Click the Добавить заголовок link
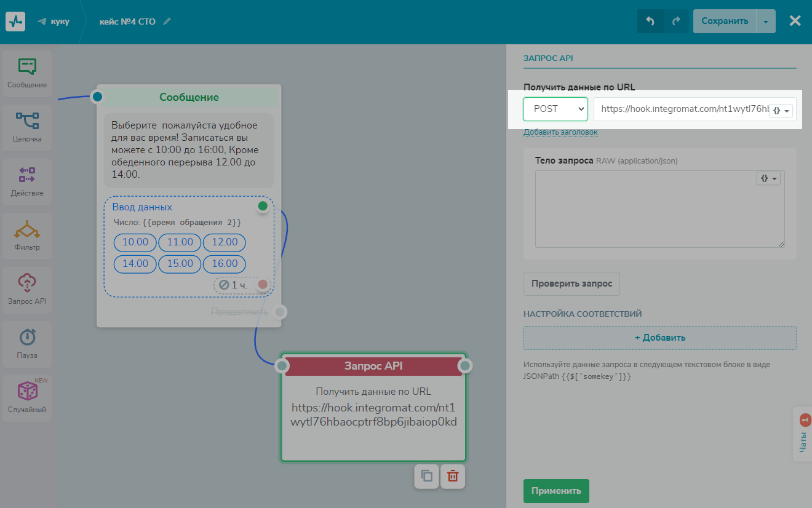Image resolution: width=812 pixels, height=508 pixels. click(x=560, y=132)
